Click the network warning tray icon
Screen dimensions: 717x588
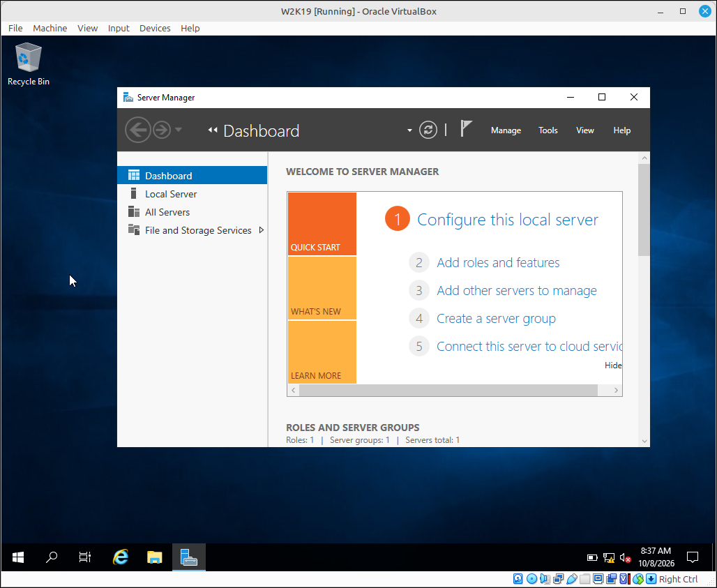(x=609, y=557)
